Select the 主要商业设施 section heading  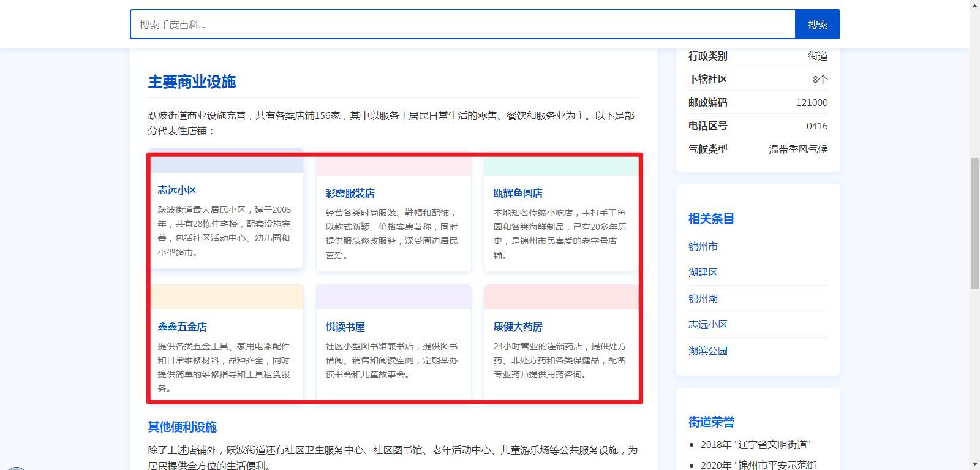(x=192, y=81)
